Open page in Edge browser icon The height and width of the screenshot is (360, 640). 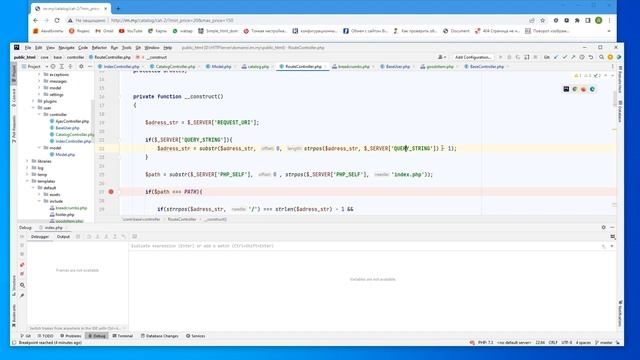[592, 89]
